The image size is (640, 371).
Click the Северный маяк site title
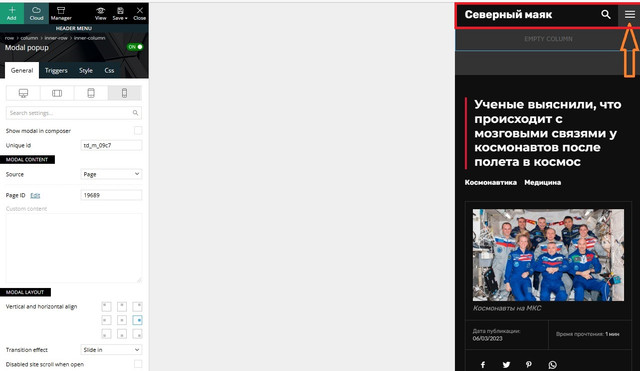click(x=508, y=15)
